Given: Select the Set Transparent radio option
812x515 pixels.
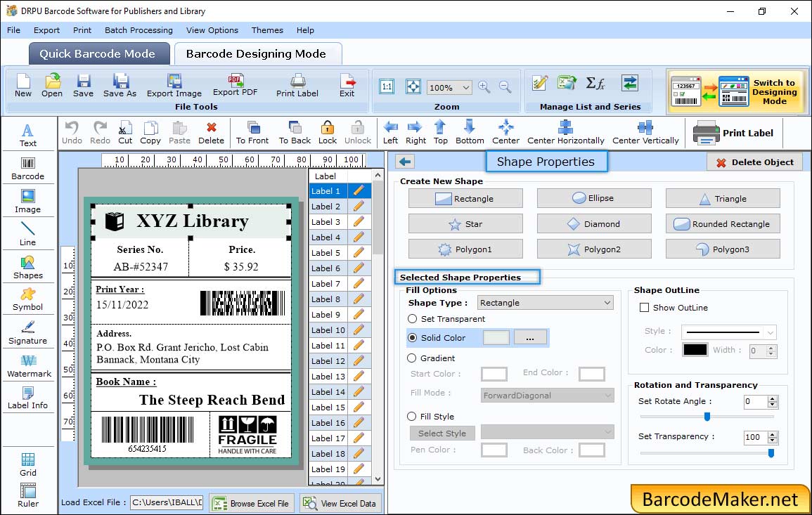Looking at the screenshot, I should [412, 319].
